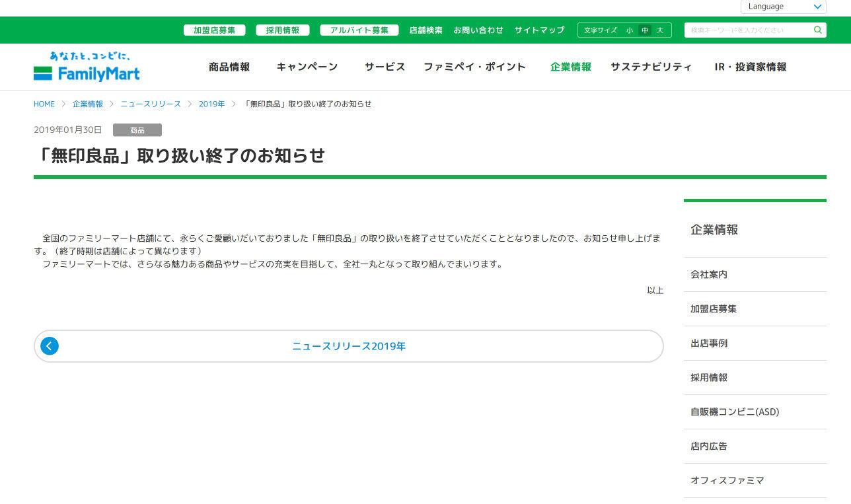Viewport: 851px width, 504px height.
Task: Open the 店舗検索 page
Action: tap(425, 30)
